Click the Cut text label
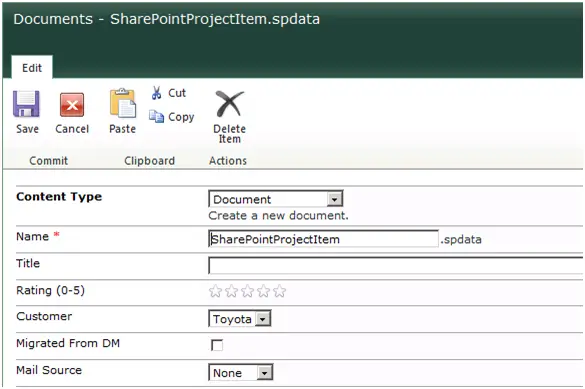The image size is (585, 389). 177,93
